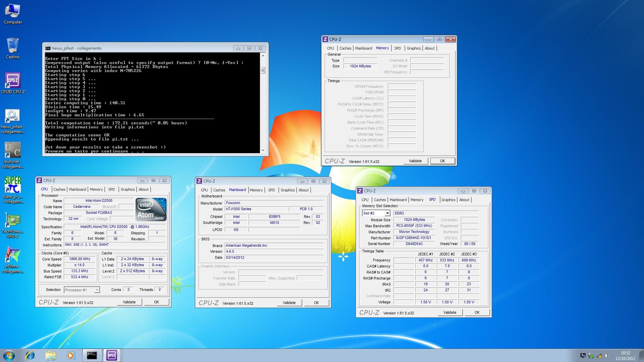Screen dimensions: 644x362
Task: Select the command prompt taskbar button
Action: click(x=92, y=355)
